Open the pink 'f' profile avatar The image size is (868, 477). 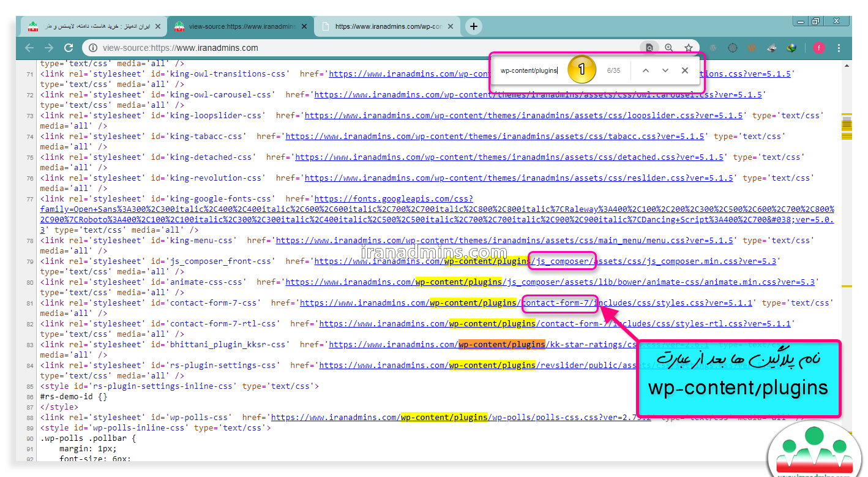[819, 48]
